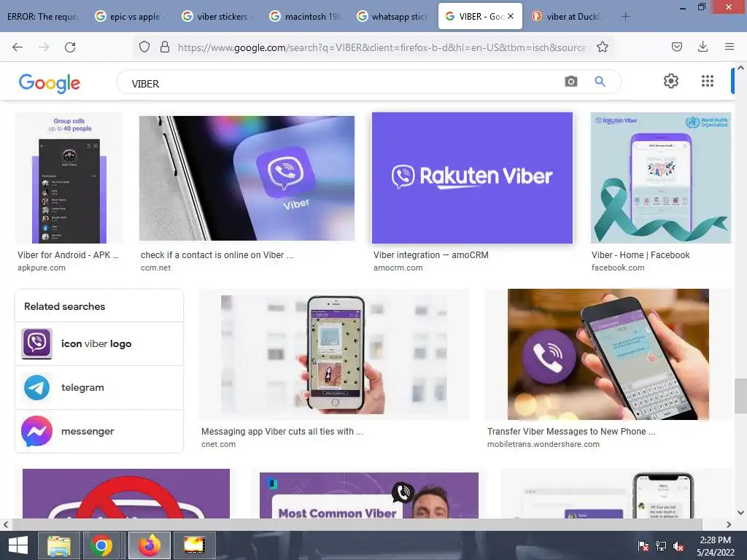Click the mobiletrans.wondershare.com source text
The width and height of the screenshot is (747, 560).
(x=543, y=444)
